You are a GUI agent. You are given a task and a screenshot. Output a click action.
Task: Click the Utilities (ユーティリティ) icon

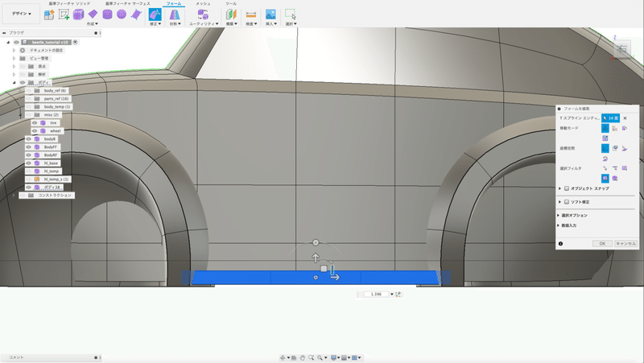(203, 14)
